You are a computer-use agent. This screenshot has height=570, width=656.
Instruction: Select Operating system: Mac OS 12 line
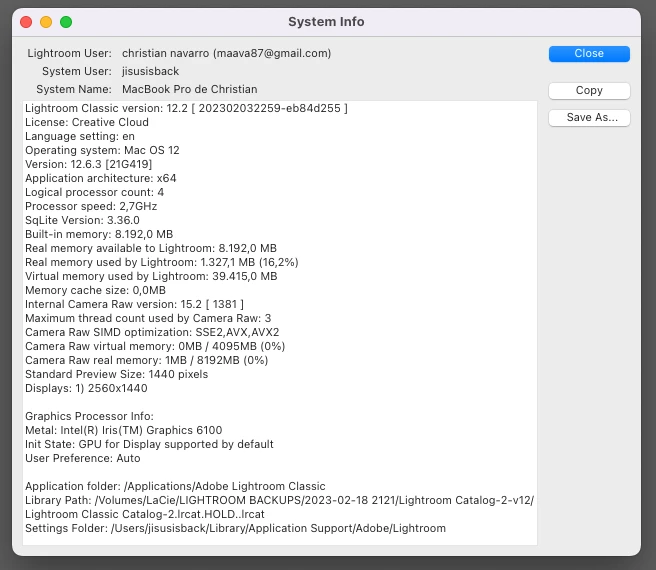102,150
